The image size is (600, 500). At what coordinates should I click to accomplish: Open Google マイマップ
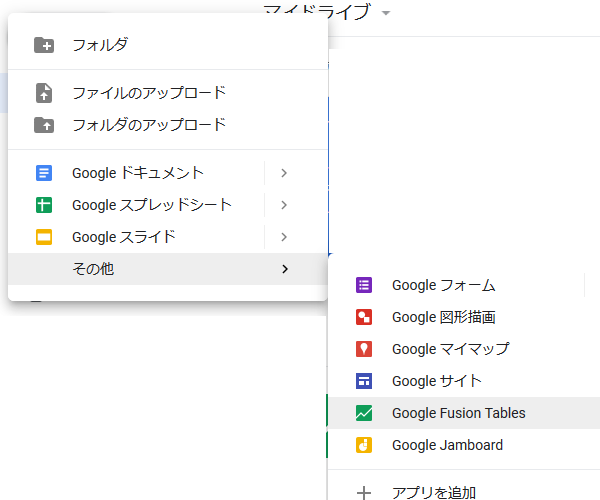[464, 349]
